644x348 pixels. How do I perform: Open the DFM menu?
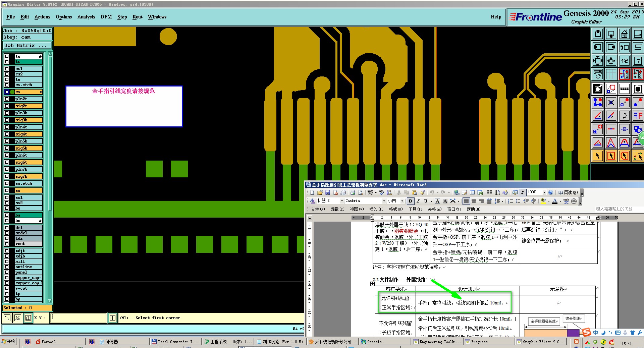pos(106,17)
